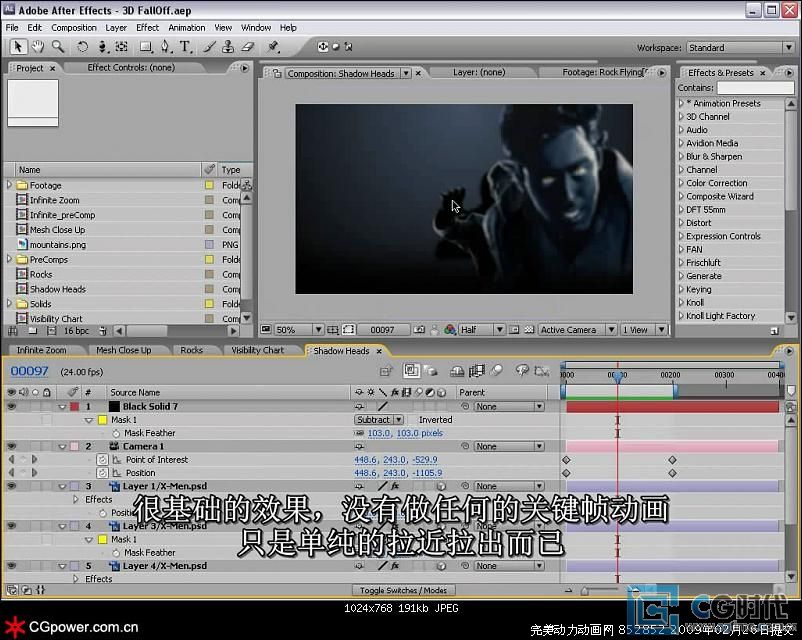This screenshot has height=640, width=802.
Task: Expand the PreComps folder
Action: (9, 259)
